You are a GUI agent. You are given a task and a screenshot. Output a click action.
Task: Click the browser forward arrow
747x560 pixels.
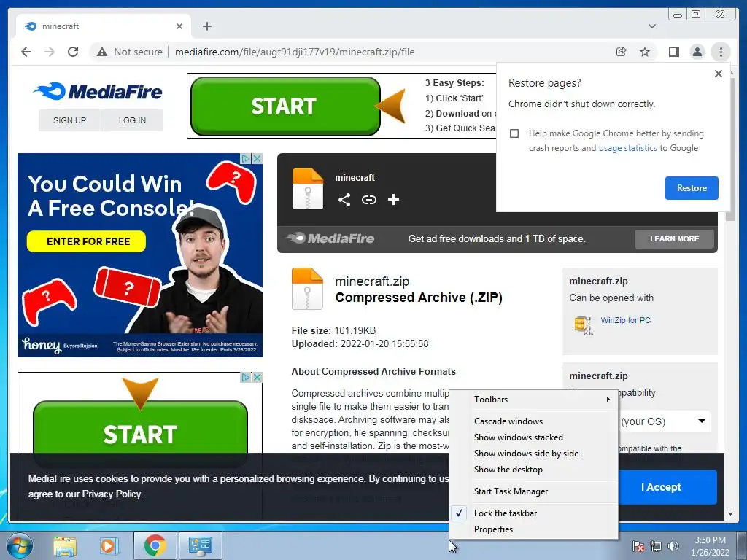click(50, 52)
